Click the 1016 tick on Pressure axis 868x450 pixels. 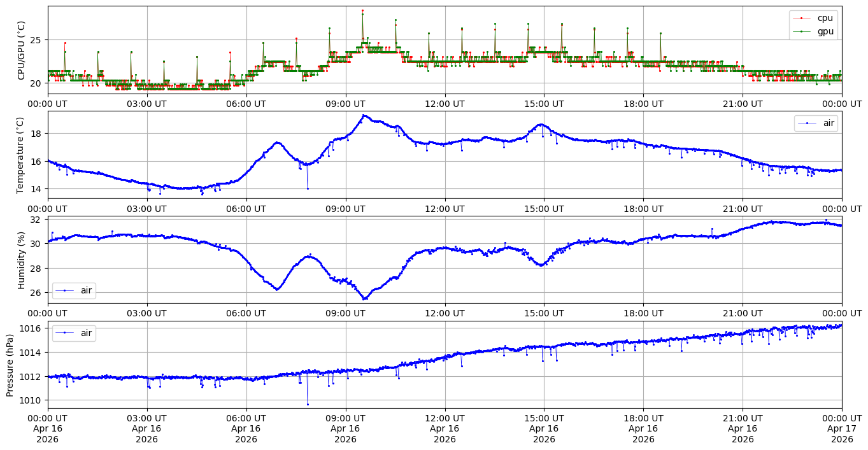(x=33, y=328)
